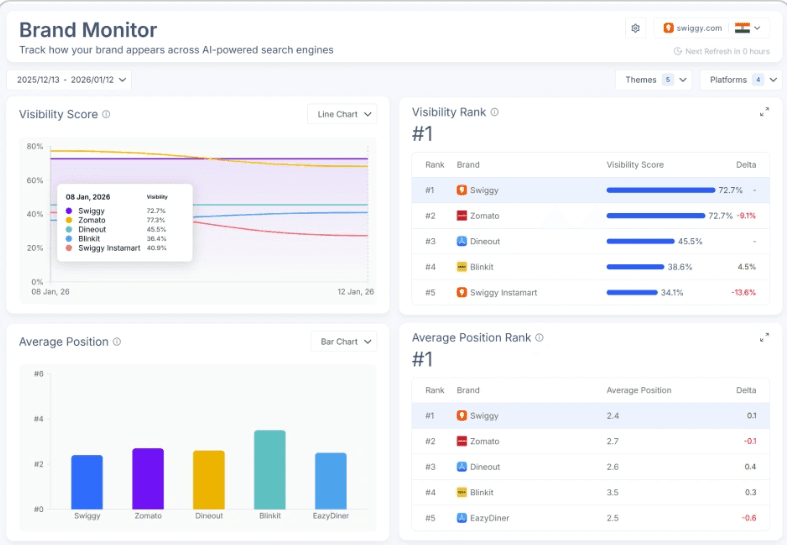Screen dimensions: 787x545
Task: Click EazyDiner's -0.6 delta value
Action: (x=749, y=518)
